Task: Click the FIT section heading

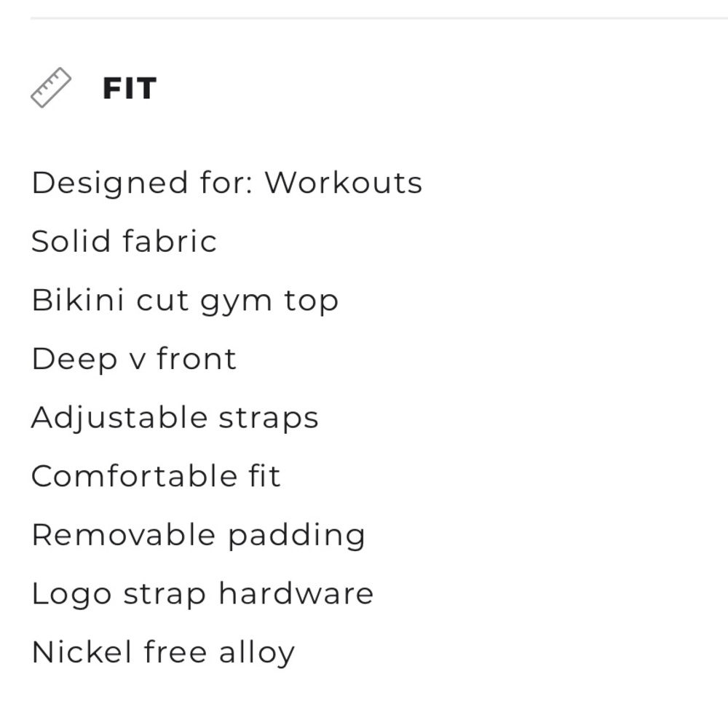Action: tap(130, 88)
